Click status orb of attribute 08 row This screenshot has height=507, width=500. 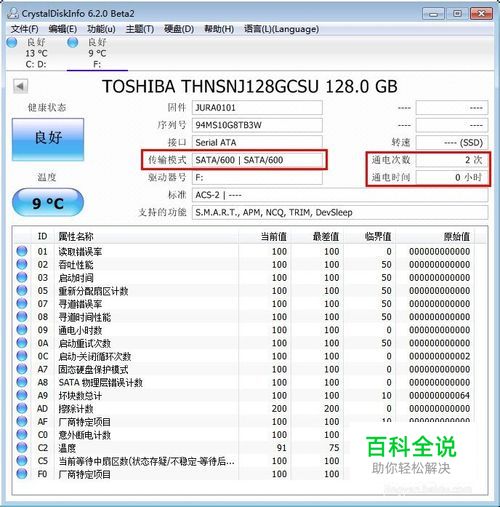click(22, 316)
